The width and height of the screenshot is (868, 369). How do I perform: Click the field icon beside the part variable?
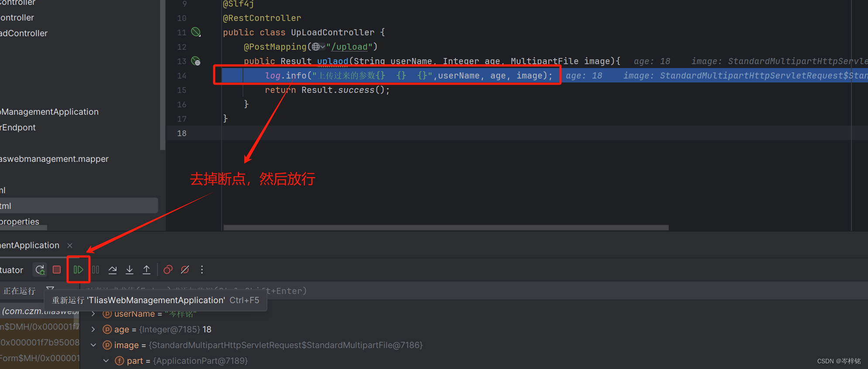120,361
